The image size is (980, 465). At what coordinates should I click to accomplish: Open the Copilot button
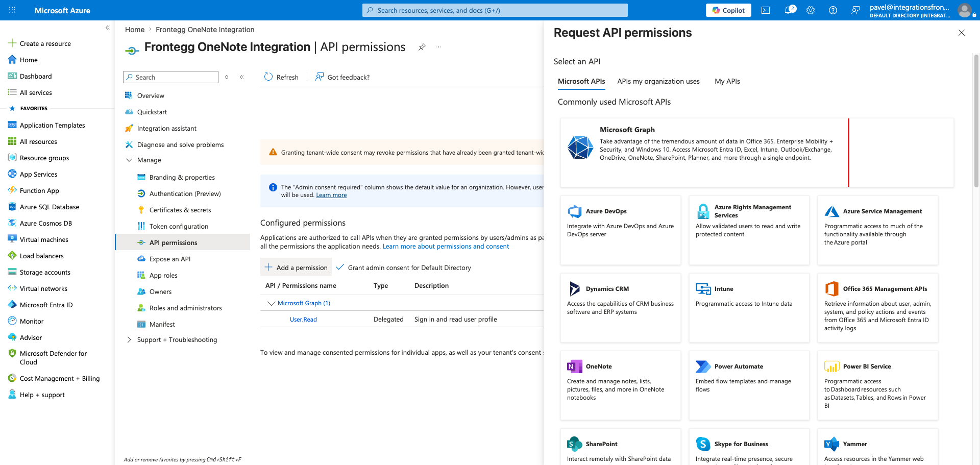click(x=728, y=10)
